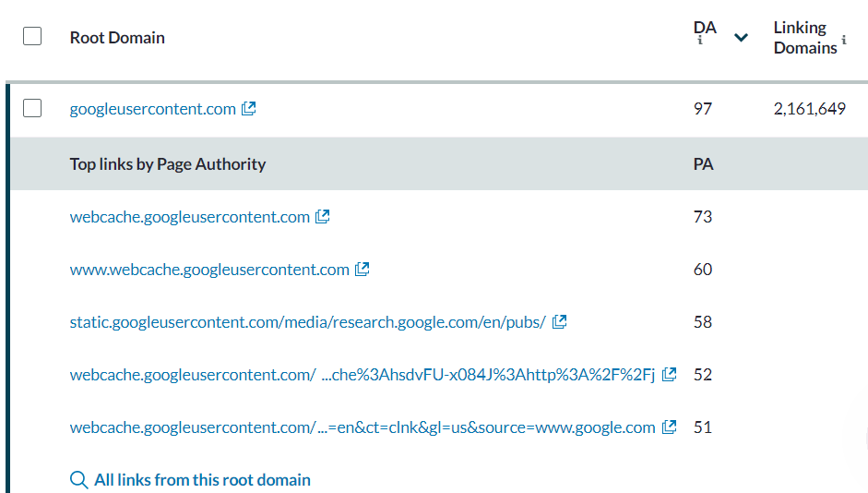The width and height of the screenshot is (868, 493).
Task: Toggle the select-all checkbox beside Root Domain
Action: tap(32, 37)
